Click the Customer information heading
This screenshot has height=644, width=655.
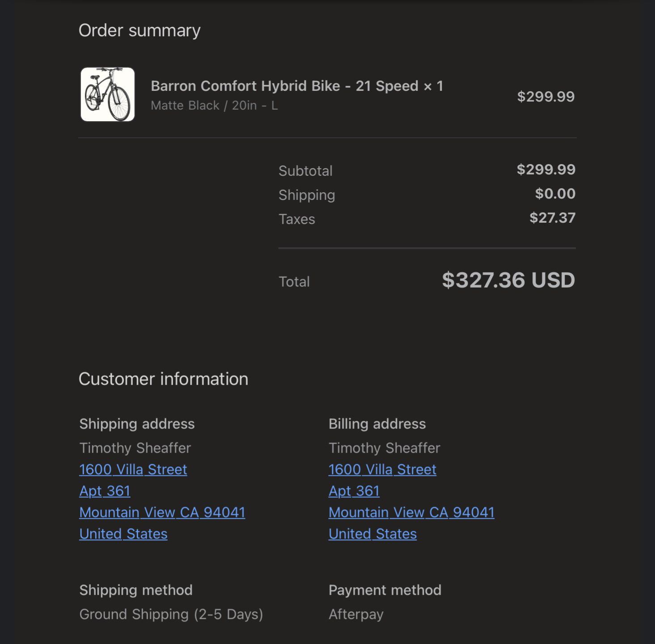[163, 379]
